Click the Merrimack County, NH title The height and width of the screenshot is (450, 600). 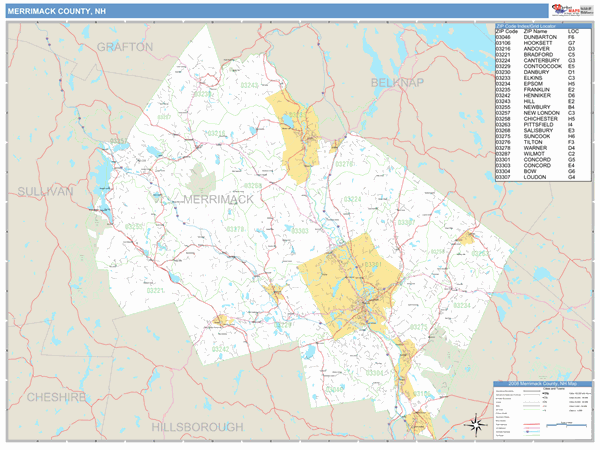pyautogui.click(x=57, y=10)
